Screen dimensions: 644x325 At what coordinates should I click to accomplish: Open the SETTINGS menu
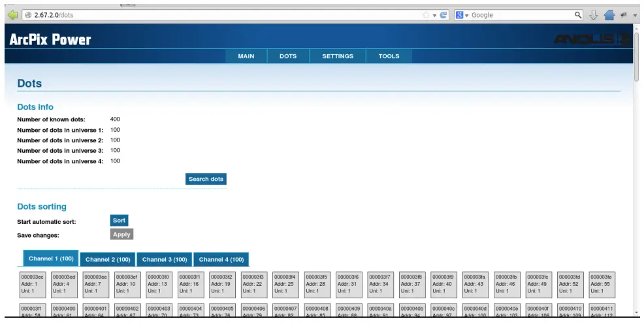click(x=338, y=56)
